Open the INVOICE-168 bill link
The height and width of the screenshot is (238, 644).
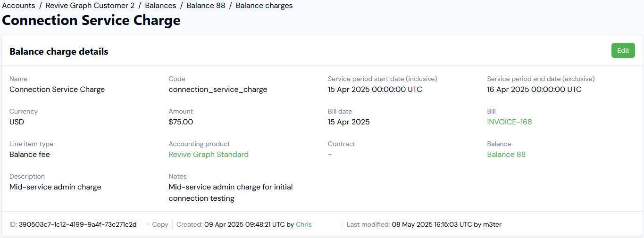(x=509, y=122)
